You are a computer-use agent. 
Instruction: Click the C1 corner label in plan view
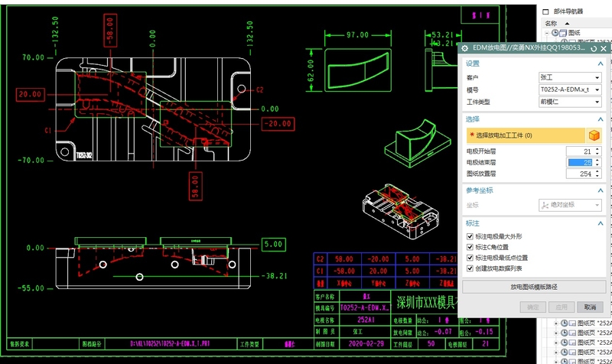click(x=48, y=130)
